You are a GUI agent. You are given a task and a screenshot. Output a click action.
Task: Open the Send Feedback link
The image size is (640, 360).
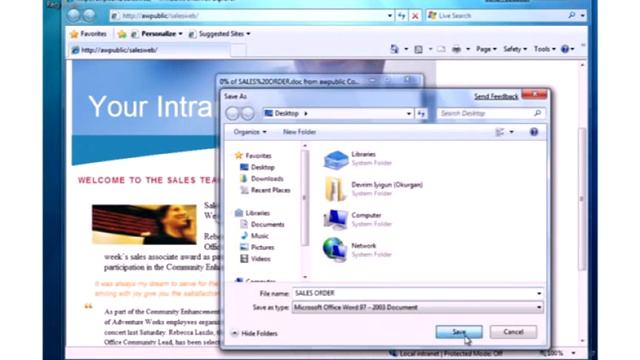pos(496,97)
